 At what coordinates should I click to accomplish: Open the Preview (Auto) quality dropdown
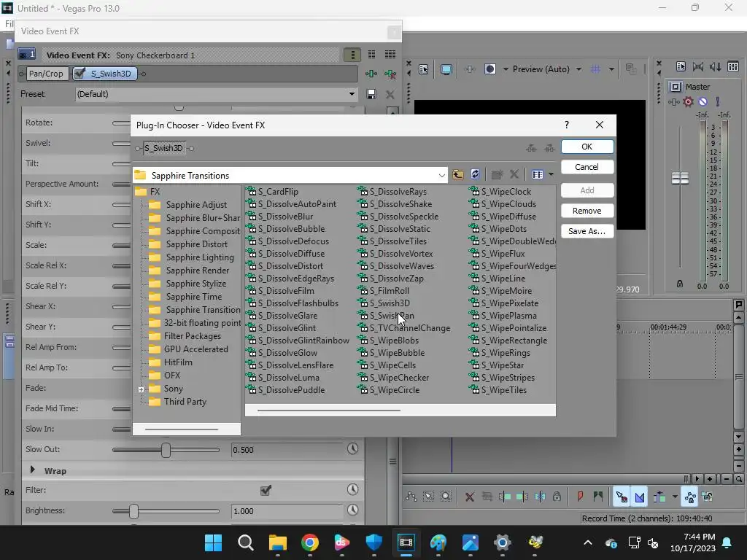578,69
